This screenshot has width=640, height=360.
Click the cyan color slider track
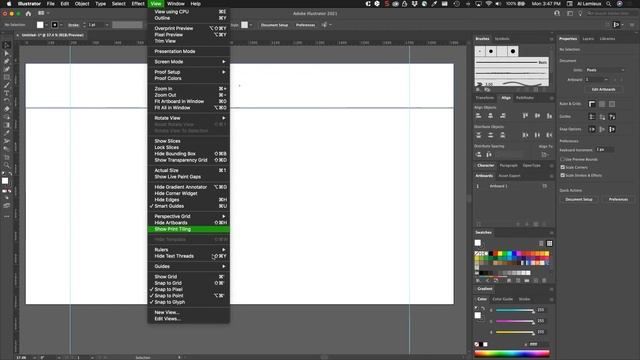(515, 310)
